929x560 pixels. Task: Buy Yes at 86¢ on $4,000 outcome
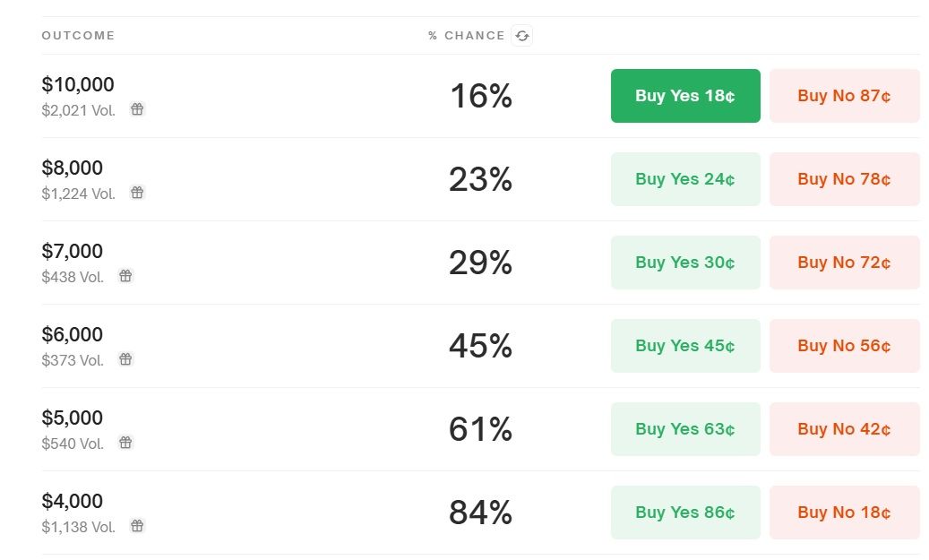coord(685,513)
